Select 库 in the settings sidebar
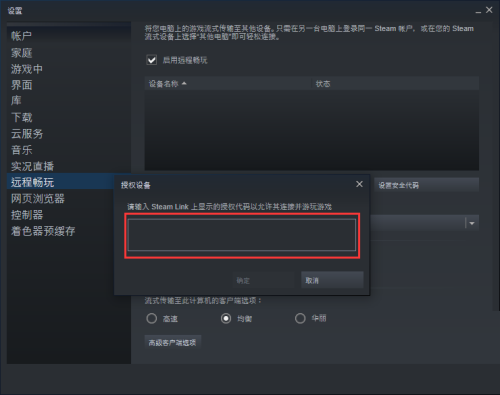This screenshot has width=500, height=395. (16, 101)
